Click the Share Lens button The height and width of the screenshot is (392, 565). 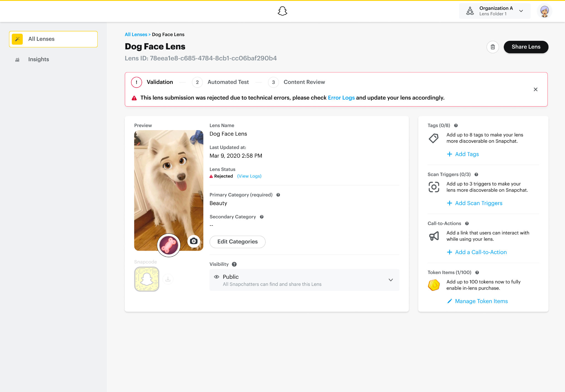(x=526, y=47)
